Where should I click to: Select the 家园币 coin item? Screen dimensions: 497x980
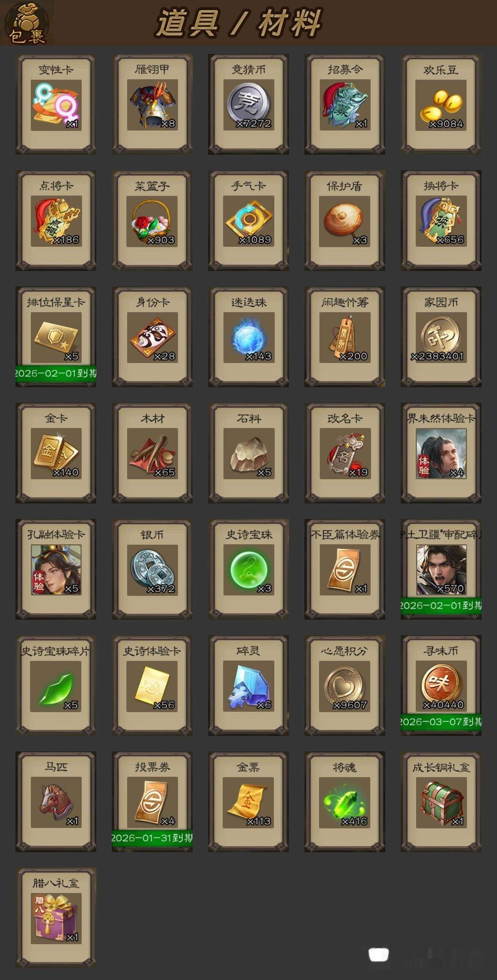pos(441,337)
